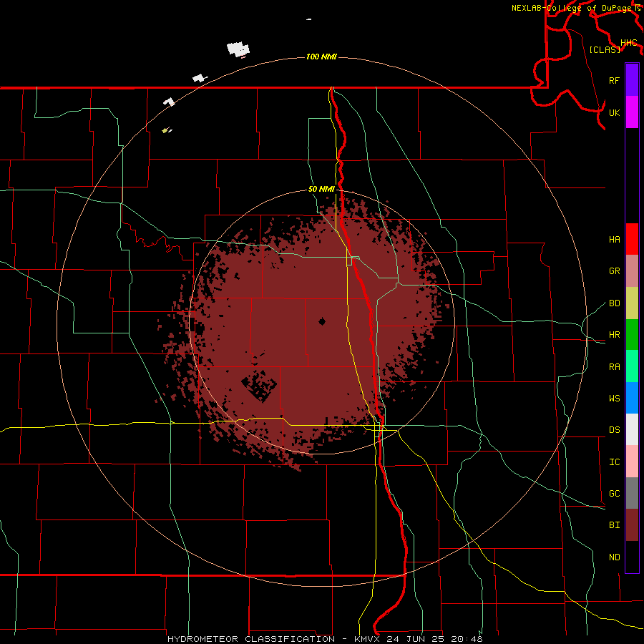Screen dimensions: 644x644
Task: Click the BD yellow legend swatch
Action: pyautogui.click(x=632, y=303)
